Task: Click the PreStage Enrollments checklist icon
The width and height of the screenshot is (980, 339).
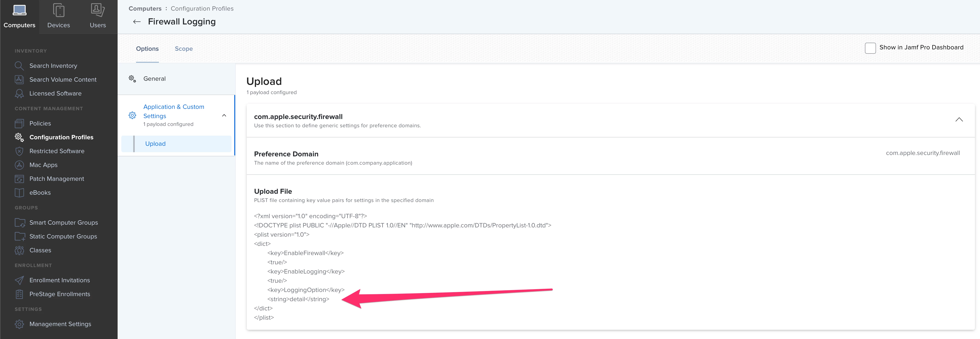Action: [19, 294]
